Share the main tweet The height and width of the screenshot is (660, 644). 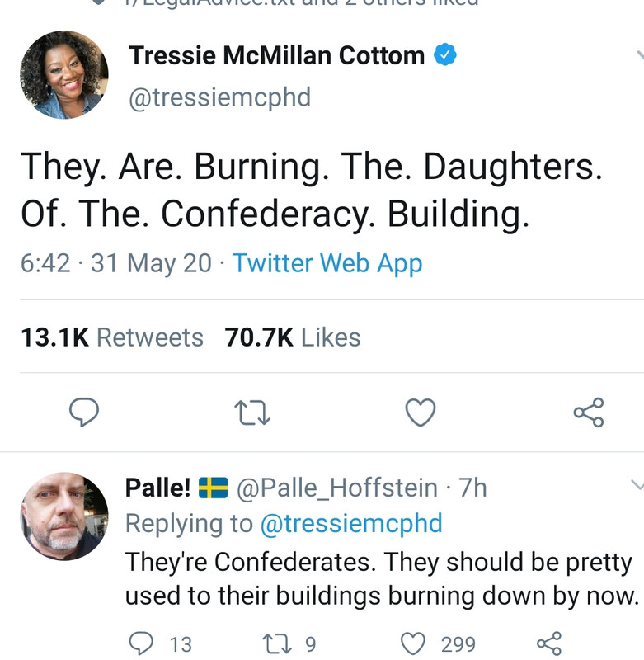tap(589, 412)
